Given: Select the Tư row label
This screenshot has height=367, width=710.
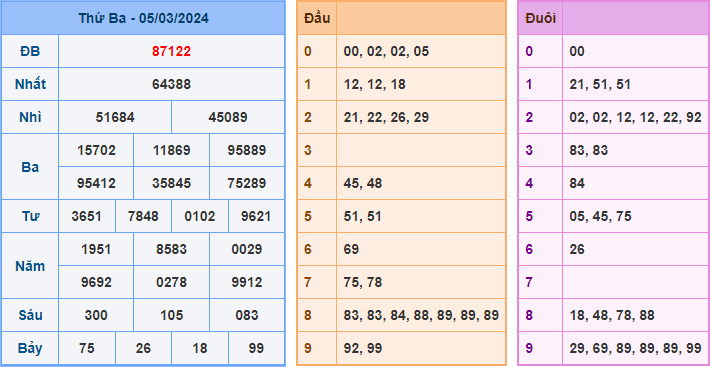Looking at the screenshot, I should coord(30,216).
